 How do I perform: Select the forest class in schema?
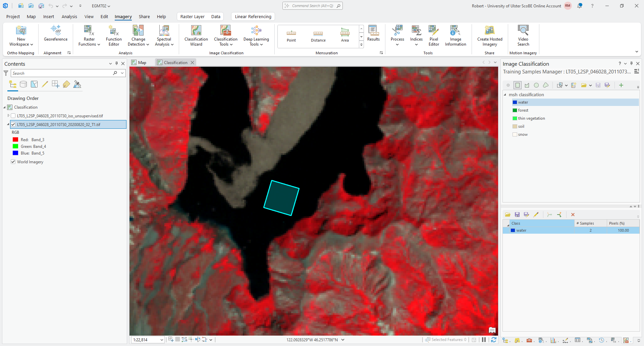[523, 110]
